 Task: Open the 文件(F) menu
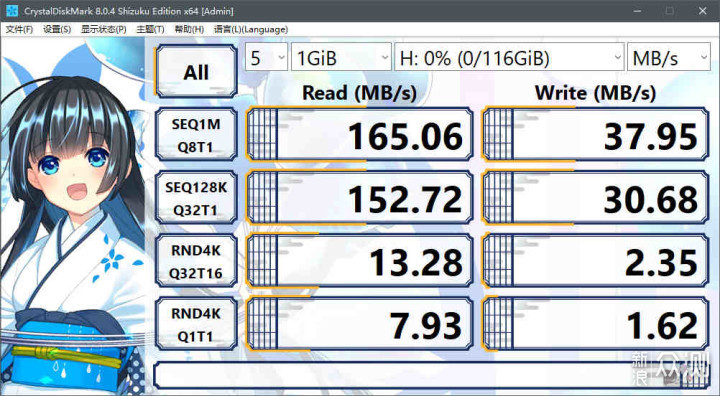tap(19, 29)
